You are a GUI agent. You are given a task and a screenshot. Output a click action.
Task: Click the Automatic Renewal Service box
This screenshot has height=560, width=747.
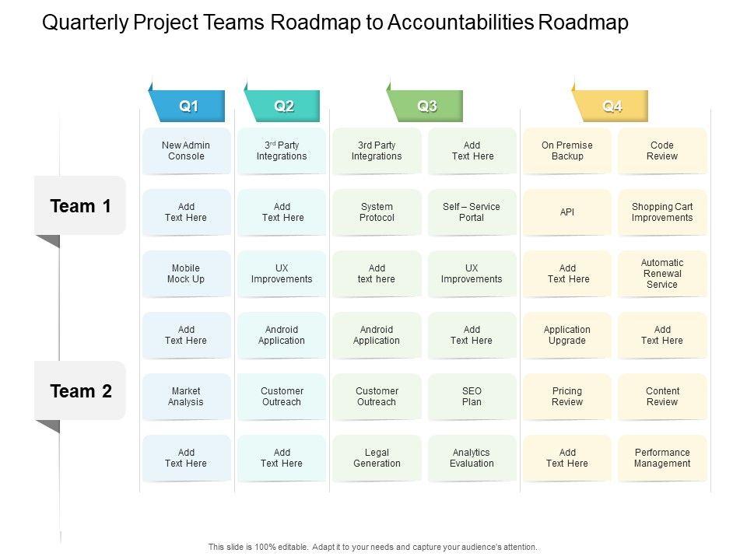662,274
